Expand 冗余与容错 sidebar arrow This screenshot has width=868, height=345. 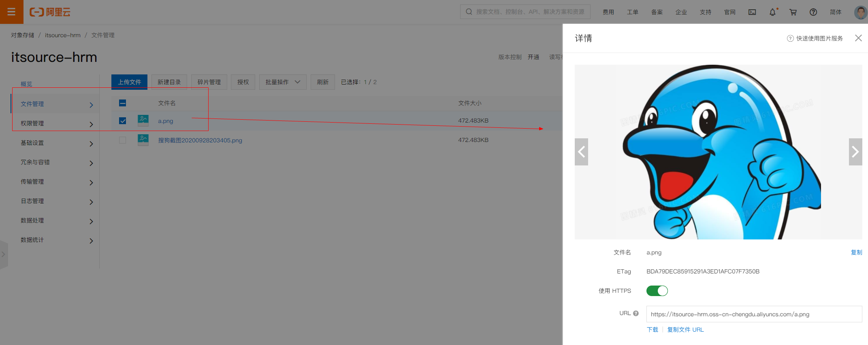point(91,163)
